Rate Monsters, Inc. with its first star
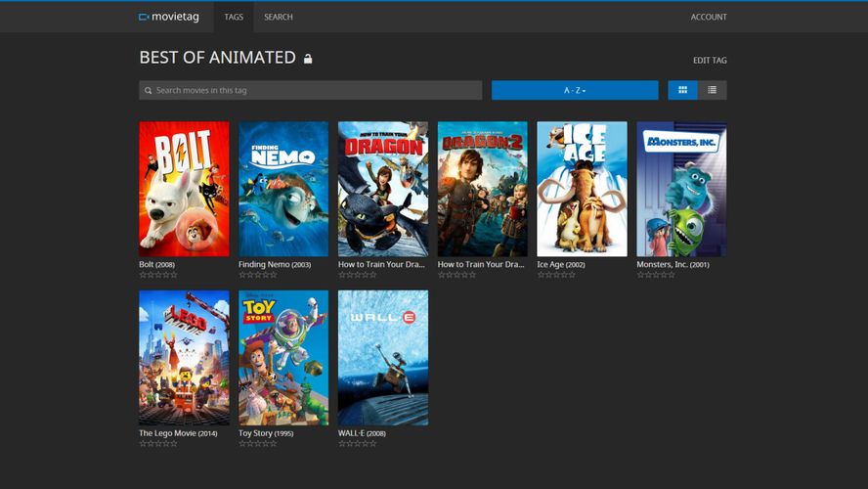The width and height of the screenshot is (868, 489). point(641,275)
